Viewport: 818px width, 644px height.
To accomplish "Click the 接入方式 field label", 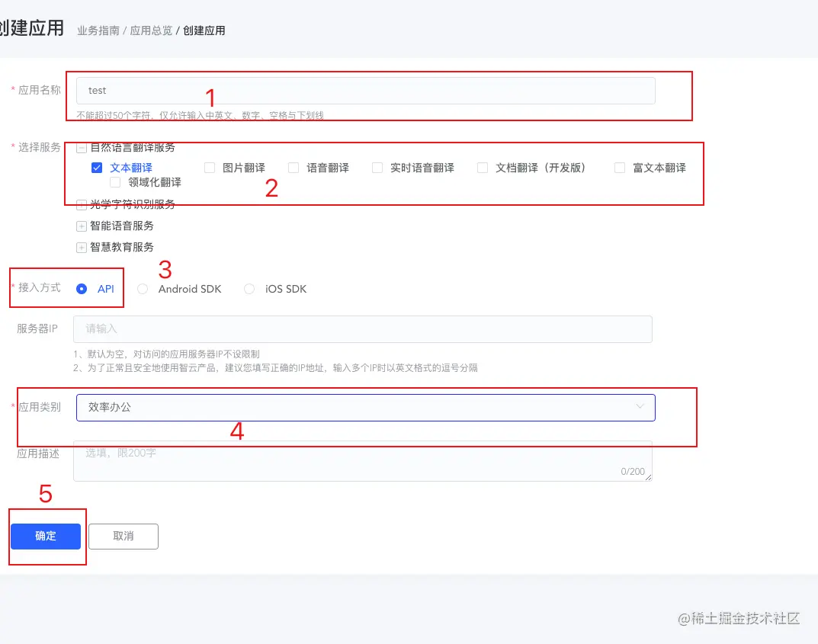I will point(40,288).
